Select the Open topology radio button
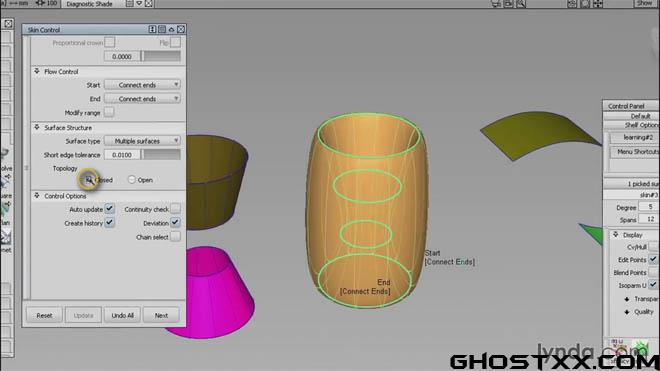The image size is (660, 371). point(132,180)
